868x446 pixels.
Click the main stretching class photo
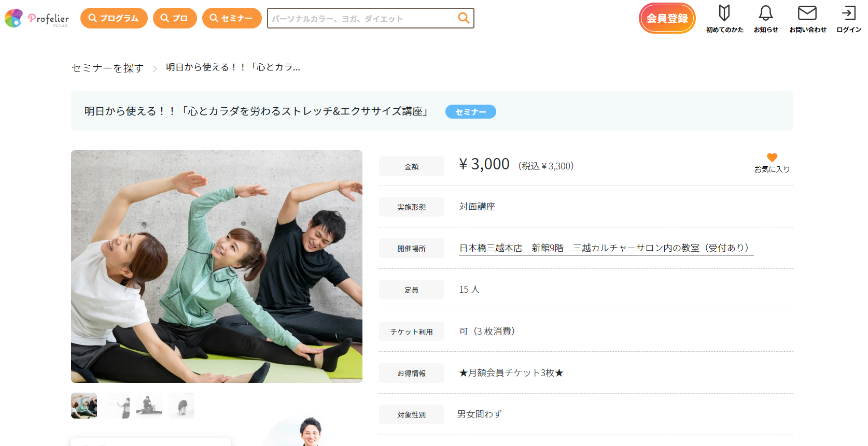(217, 266)
